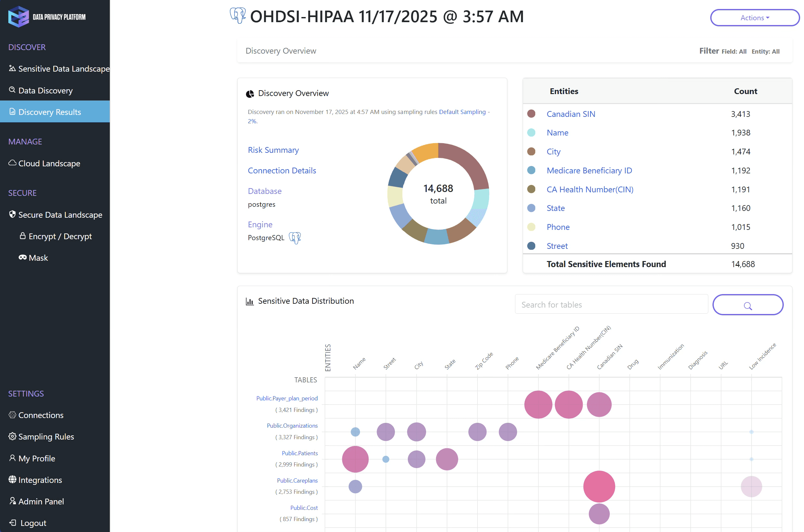Click Default Sampling - 2% link

point(462,112)
